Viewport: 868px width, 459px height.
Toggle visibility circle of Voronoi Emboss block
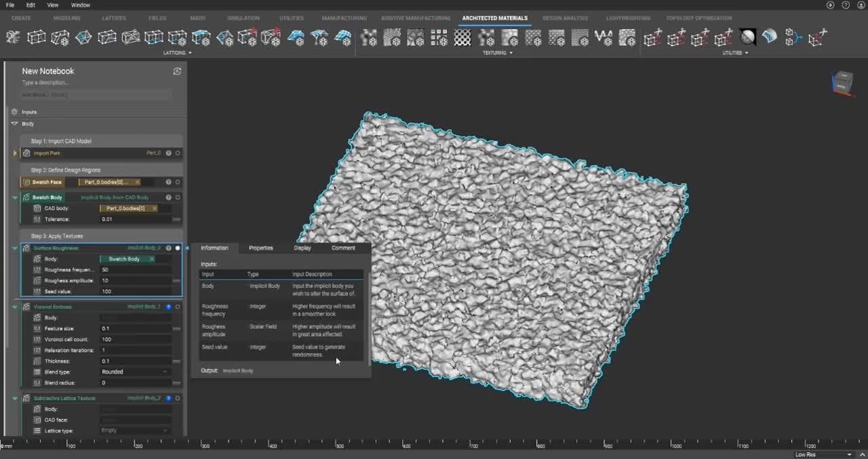pyautogui.click(x=178, y=306)
